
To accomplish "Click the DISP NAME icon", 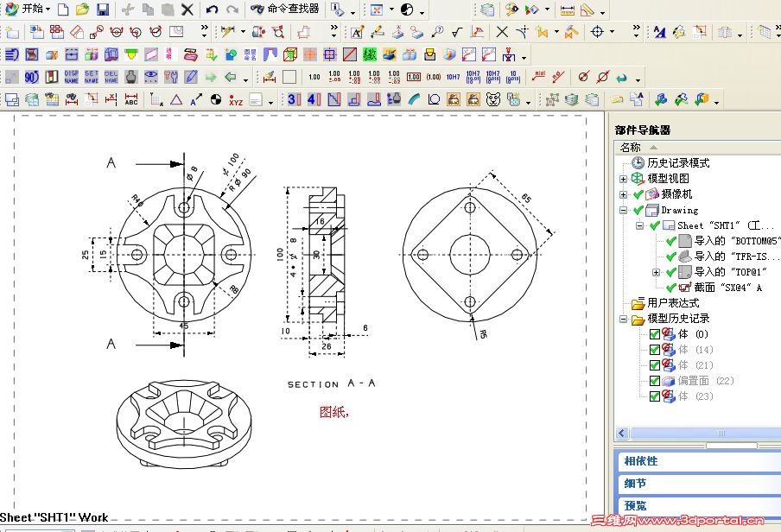I will click(x=71, y=77).
